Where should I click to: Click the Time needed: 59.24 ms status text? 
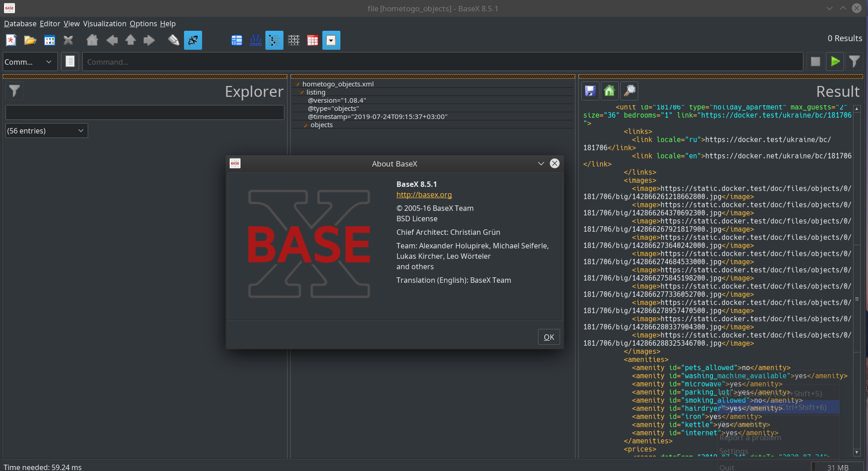click(42, 467)
